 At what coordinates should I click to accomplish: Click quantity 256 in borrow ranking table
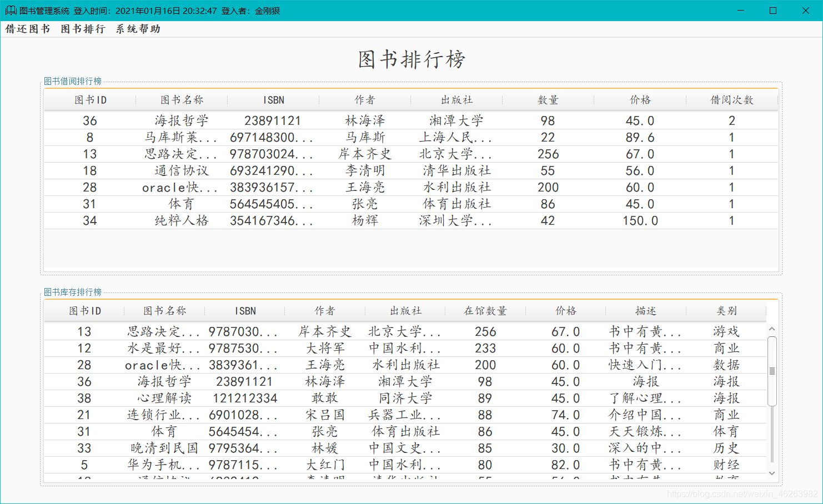(548, 154)
